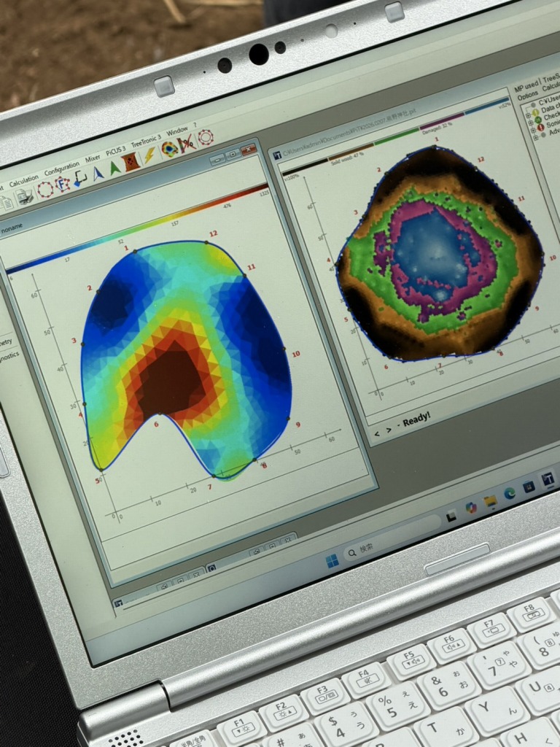The height and width of the screenshot is (747, 560).
Task: Expand the gray Adv tree node
Action: coord(536,138)
